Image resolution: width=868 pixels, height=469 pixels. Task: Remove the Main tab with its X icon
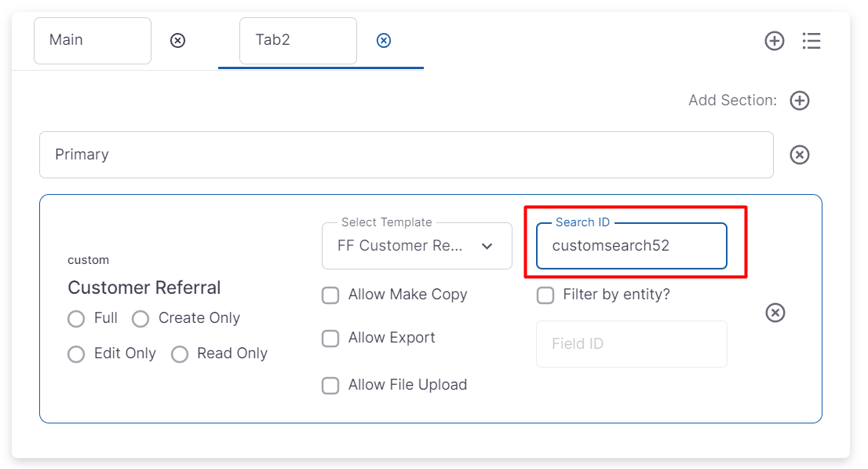pyautogui.click(x=178, y=40)
